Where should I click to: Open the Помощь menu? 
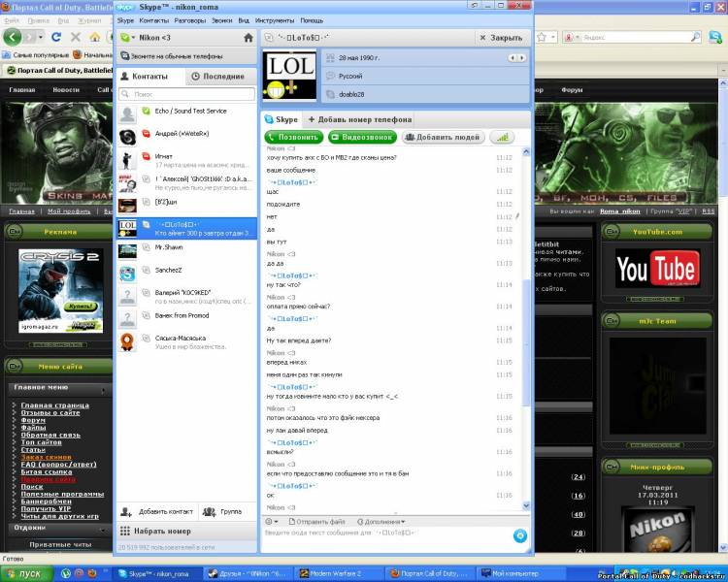tap(312, 20)
